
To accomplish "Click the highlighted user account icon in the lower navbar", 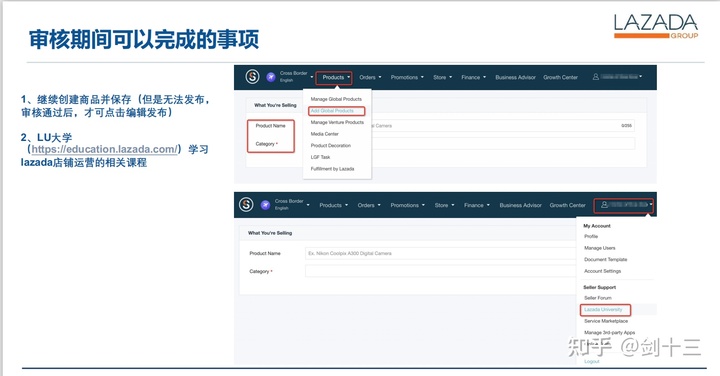I will pos(604,205).
